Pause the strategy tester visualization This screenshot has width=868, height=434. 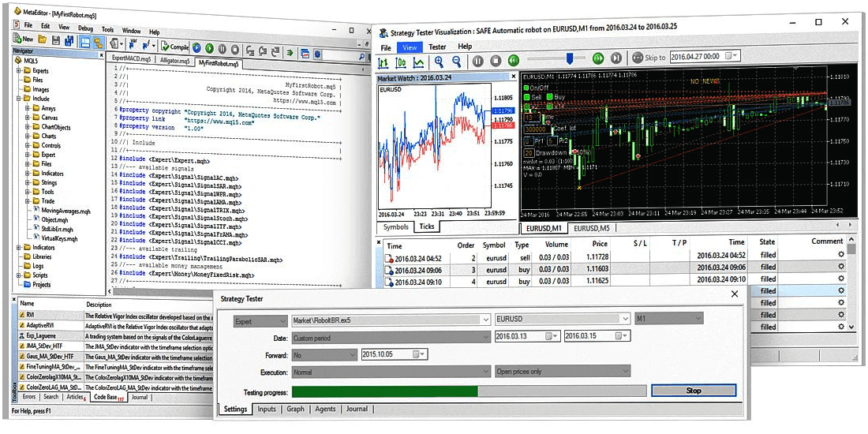click(x=478, y=60)
